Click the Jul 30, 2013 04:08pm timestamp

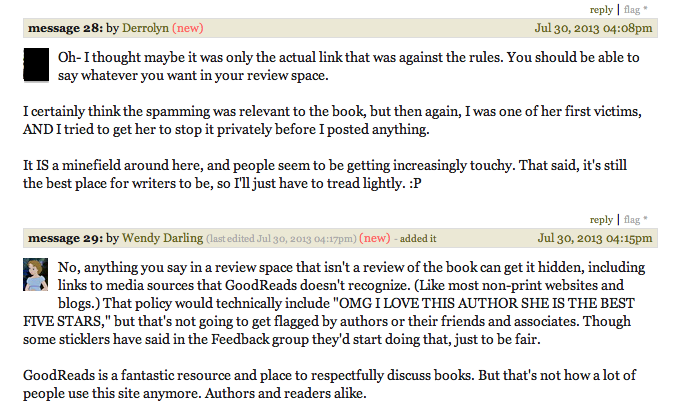click(x=593, y=28)
